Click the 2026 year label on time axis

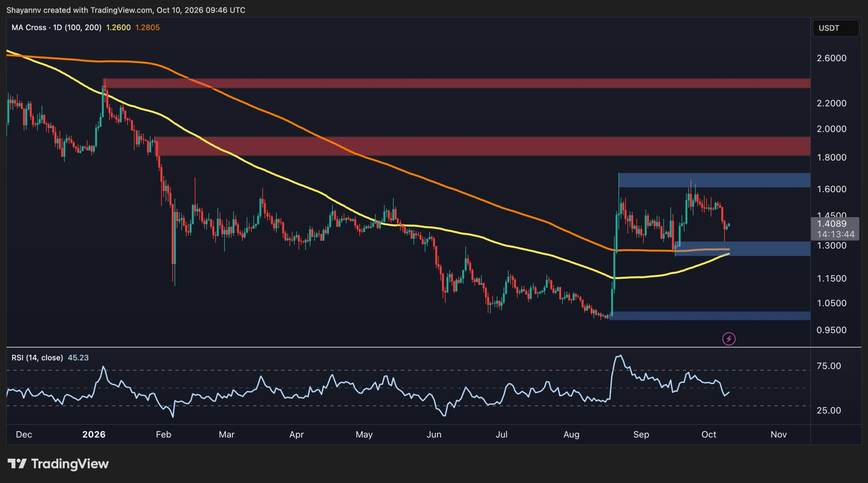pyautogui.click(x=94, y=435)
